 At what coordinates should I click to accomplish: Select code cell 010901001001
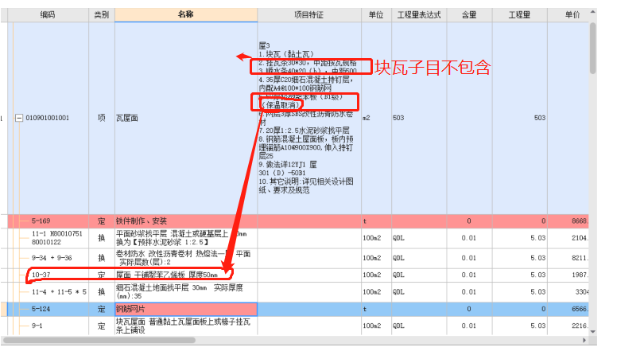pyautogui.click(x=47, y=118)
